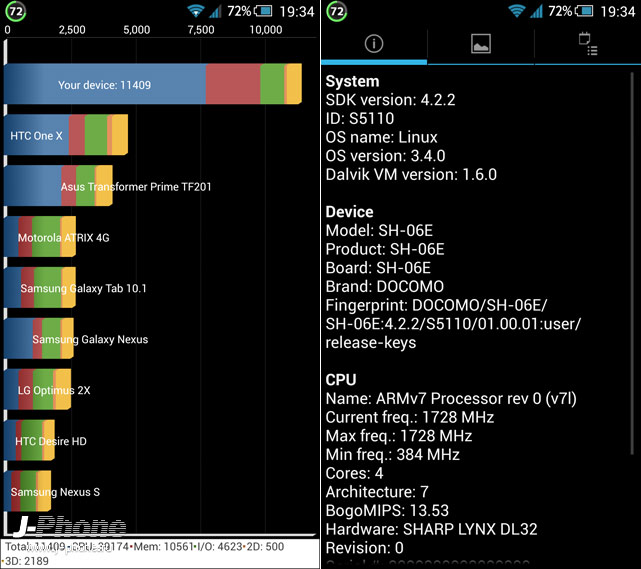Tap the left screen battery 72 circle icon
Viewport: 641px width, 569px height.
pyautogui.click(x=16, y=11)
